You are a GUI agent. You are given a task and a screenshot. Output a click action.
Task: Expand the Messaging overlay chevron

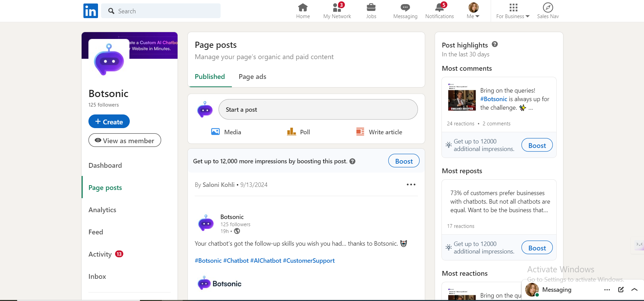click(x=634, y=290)
